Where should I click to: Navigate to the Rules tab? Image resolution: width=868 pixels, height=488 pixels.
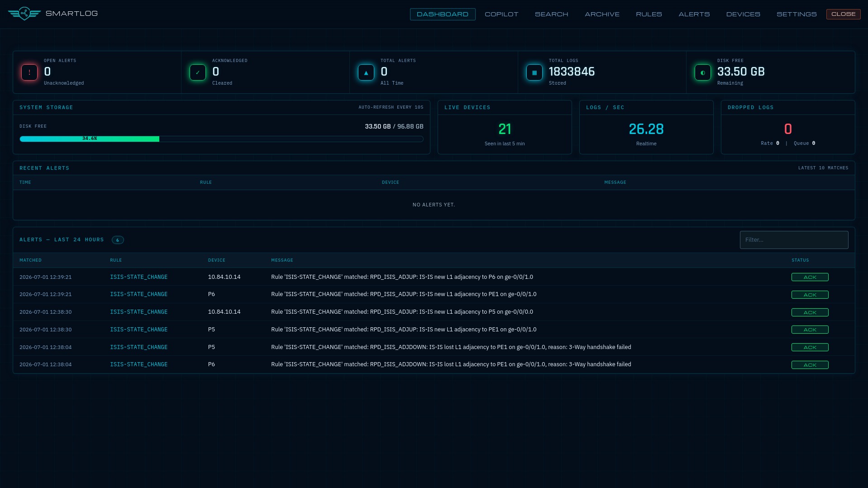click(649, 14)
